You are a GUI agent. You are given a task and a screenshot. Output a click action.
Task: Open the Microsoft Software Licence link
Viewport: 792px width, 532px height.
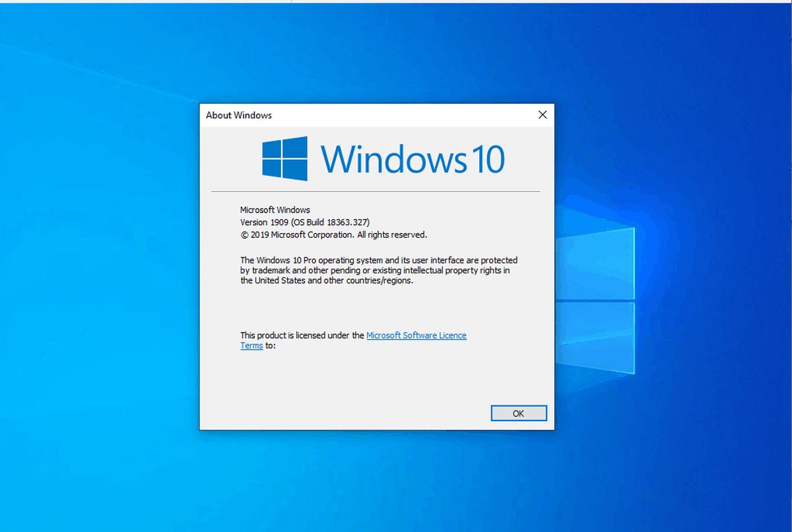coord(416,335)
